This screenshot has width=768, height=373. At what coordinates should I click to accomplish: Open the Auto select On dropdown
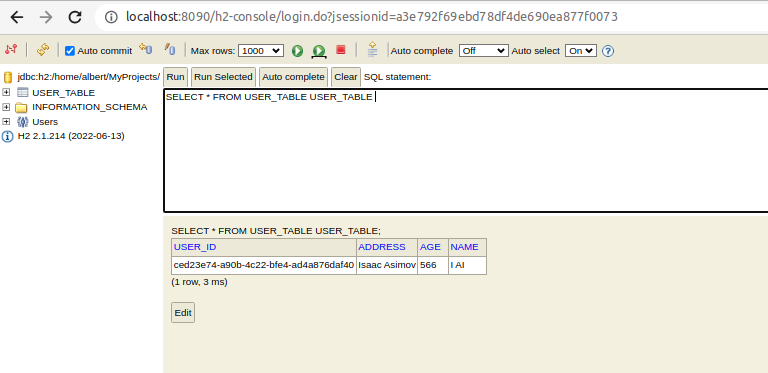pyautogui.click(x=581, y=50)
